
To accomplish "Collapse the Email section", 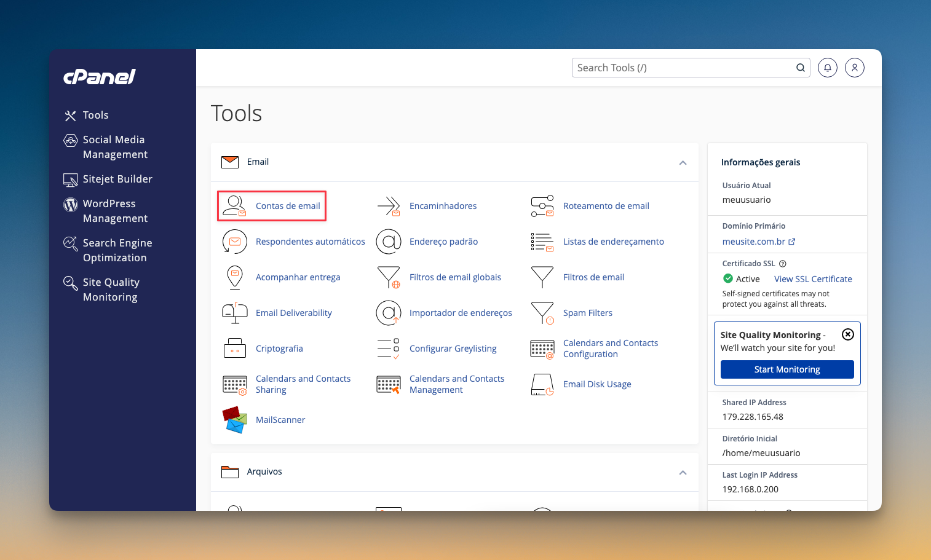I will tap(683, 162).
